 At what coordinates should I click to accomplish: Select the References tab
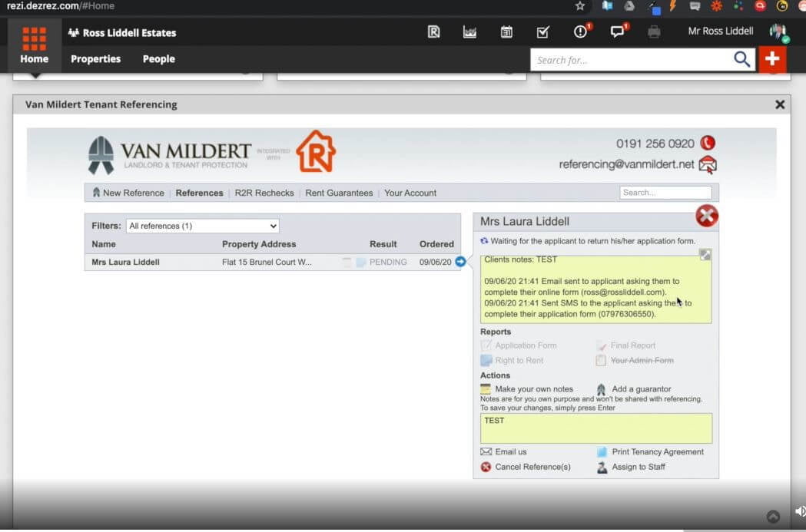pyautogui.click(x=200, y=193)
